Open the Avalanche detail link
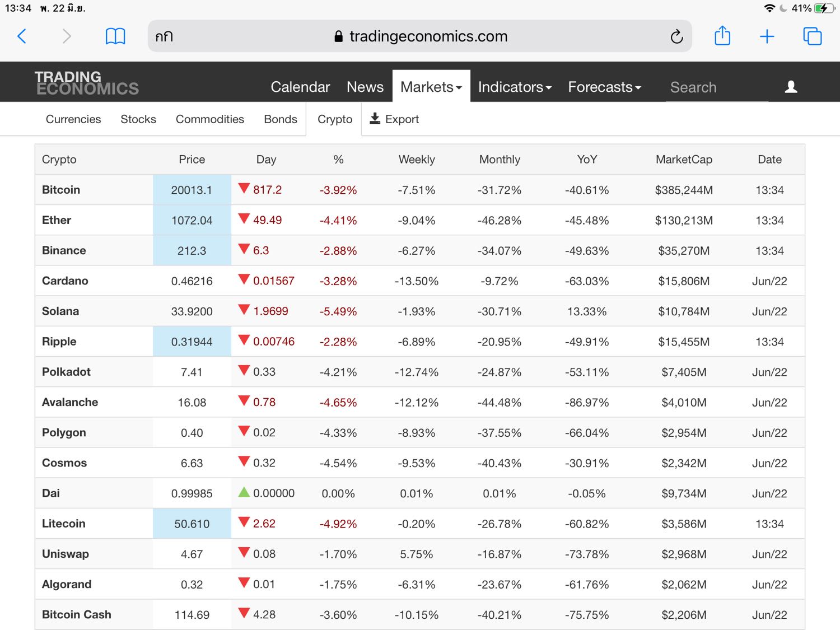 point(70,402)
